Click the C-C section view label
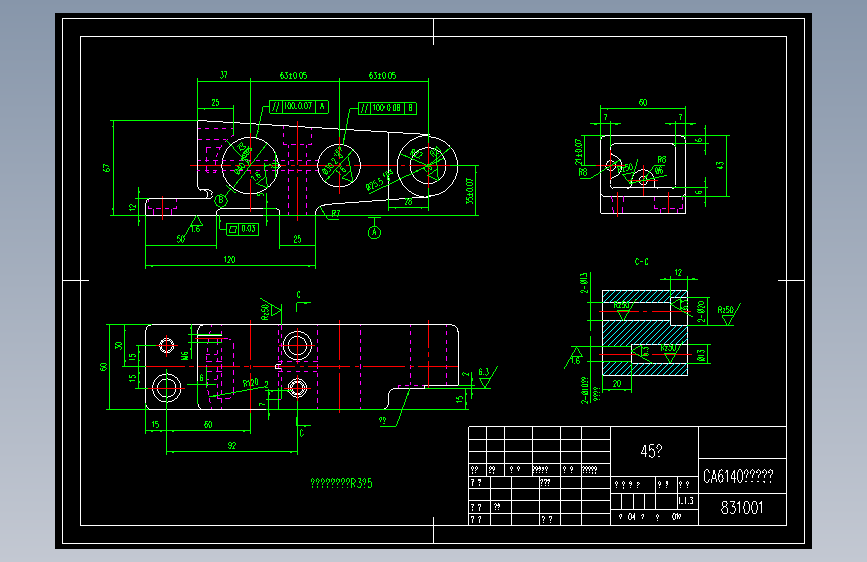867x562 pixels. click(641, 262)
